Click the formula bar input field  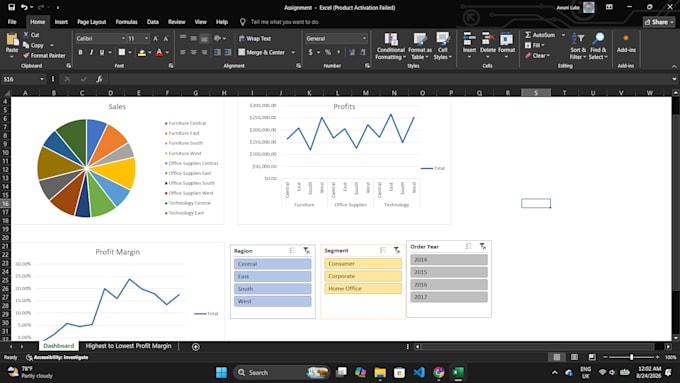pos(389,79)
